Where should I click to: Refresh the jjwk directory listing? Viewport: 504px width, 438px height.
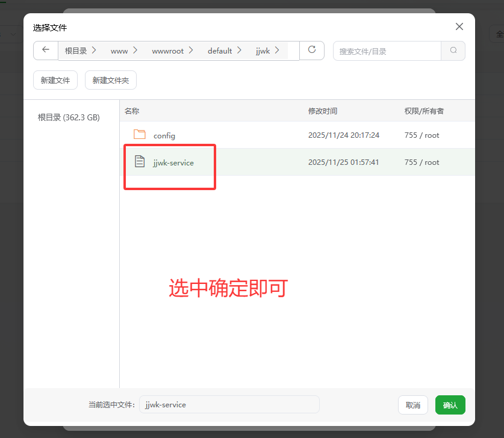coord(312,51)
